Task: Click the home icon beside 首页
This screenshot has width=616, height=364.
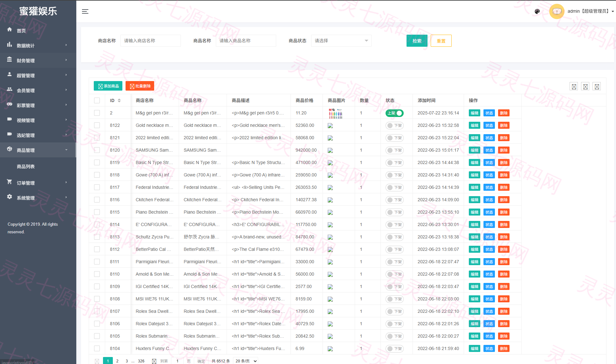Action: (10, 30)
